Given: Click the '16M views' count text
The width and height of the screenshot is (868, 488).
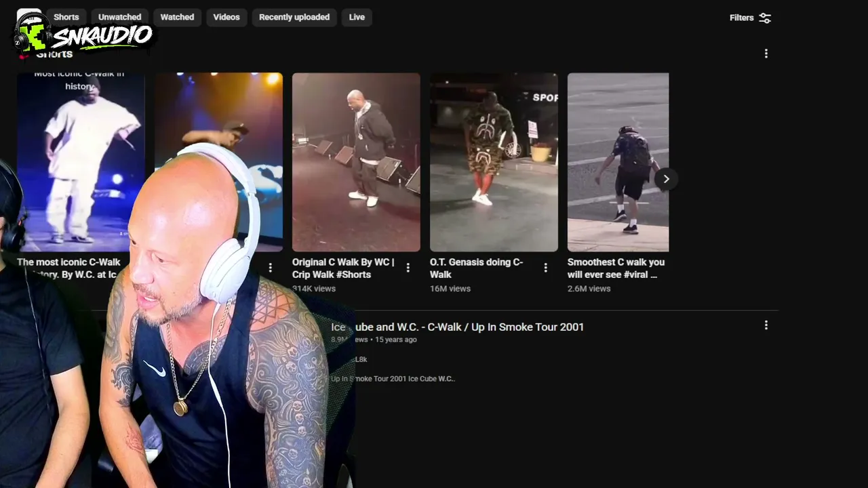Looking at the screenshot, I should click(x=450, y=289).
